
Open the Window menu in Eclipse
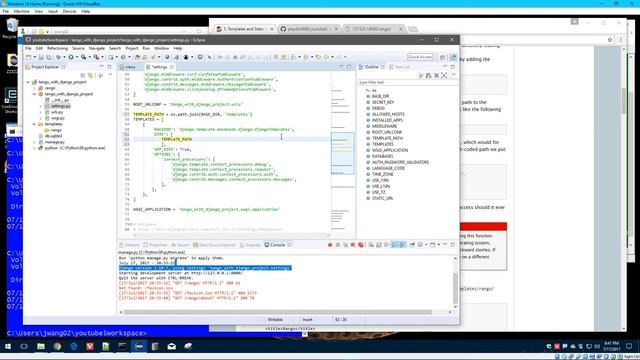pyautogui.click(x=162, y=48)
